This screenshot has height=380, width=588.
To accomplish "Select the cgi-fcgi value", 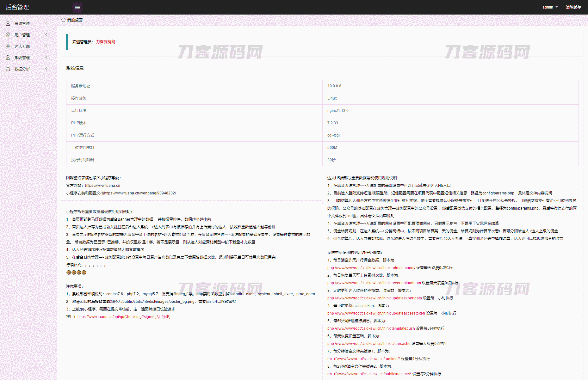I will 333,135.
